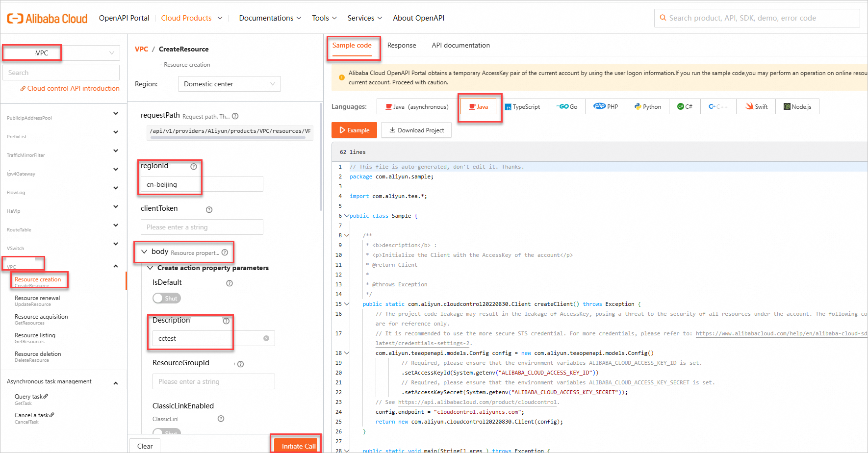Open the Documentations menu

270,18
